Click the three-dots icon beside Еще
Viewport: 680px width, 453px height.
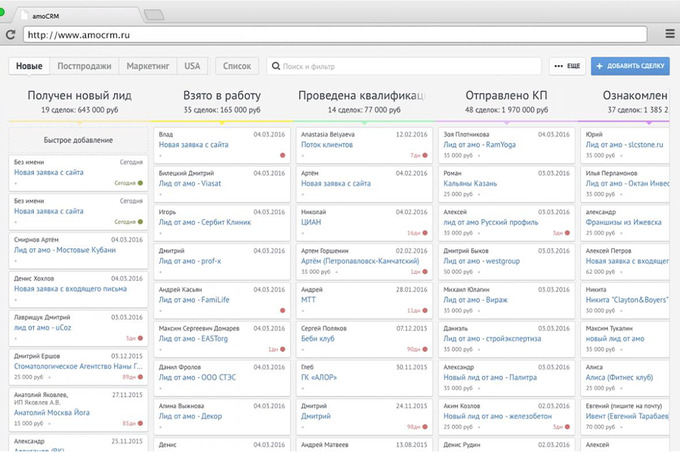(x=558, y=66)
